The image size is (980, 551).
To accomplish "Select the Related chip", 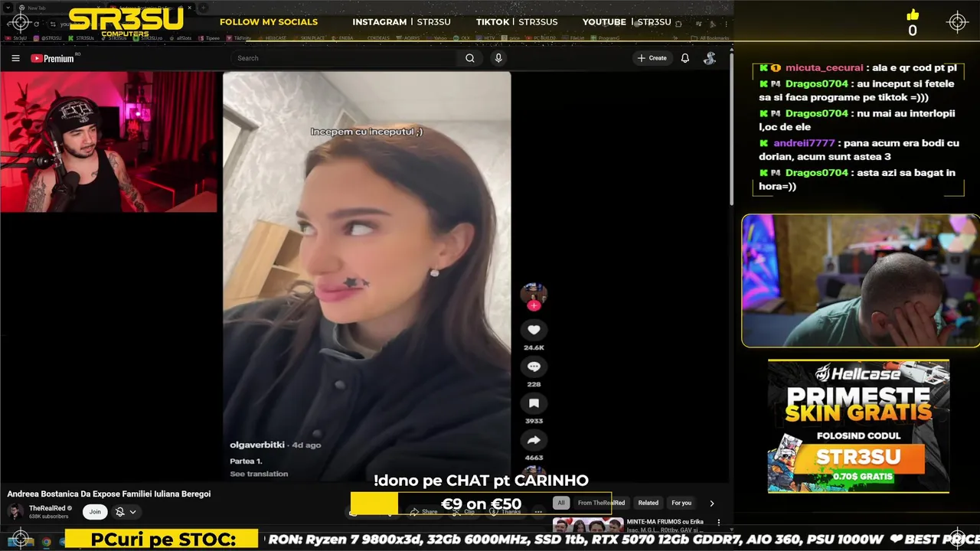I will pos(648,503).
